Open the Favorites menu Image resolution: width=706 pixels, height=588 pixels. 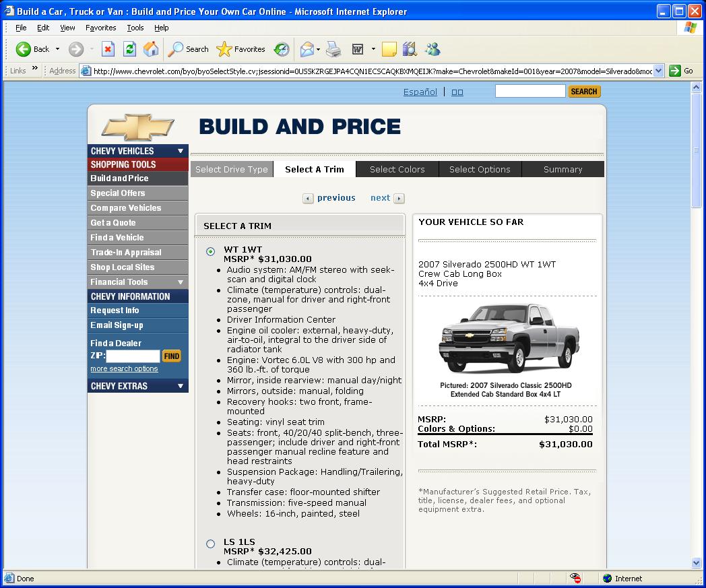(101, 28)
